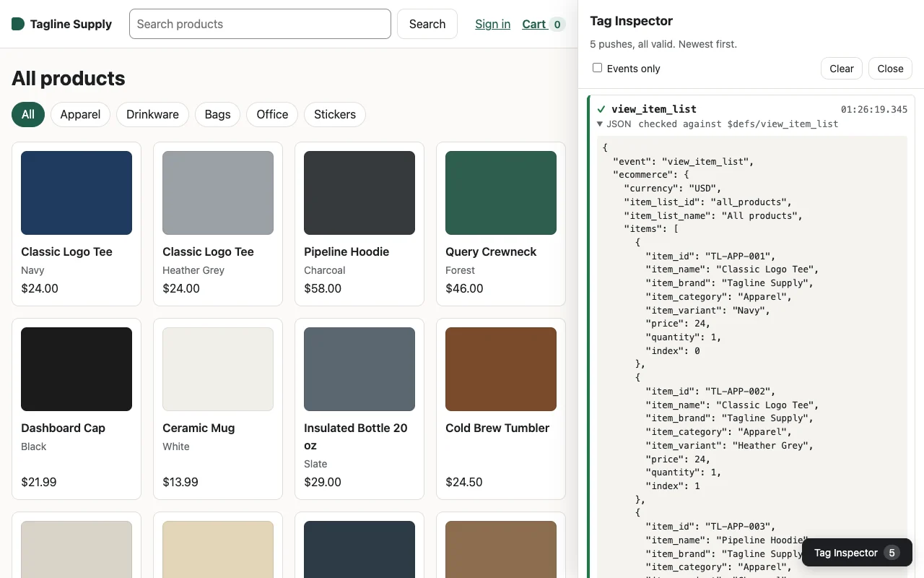Viewport: 924px width, 578px height.
Task: Click the Ceramic Mug product title
Action: pyautogui.click(x=199, y=428)
